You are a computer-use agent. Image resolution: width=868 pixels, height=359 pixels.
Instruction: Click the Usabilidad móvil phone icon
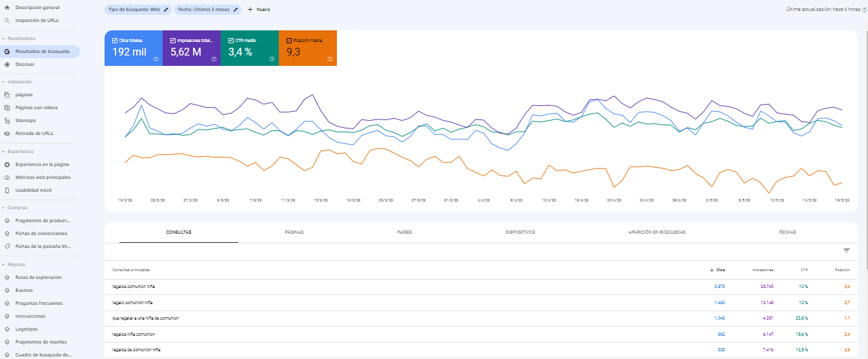[x=7, y=190]
